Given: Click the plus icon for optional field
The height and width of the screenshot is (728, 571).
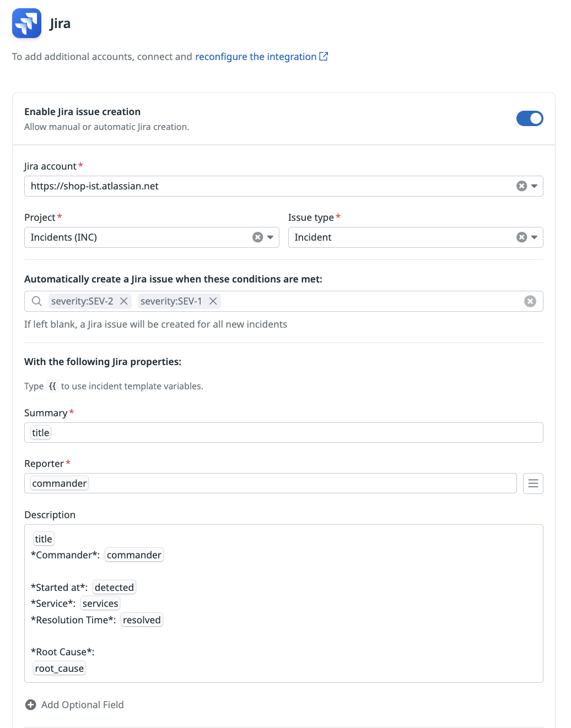Looking at the screenshot, I should tap(31, 705).
